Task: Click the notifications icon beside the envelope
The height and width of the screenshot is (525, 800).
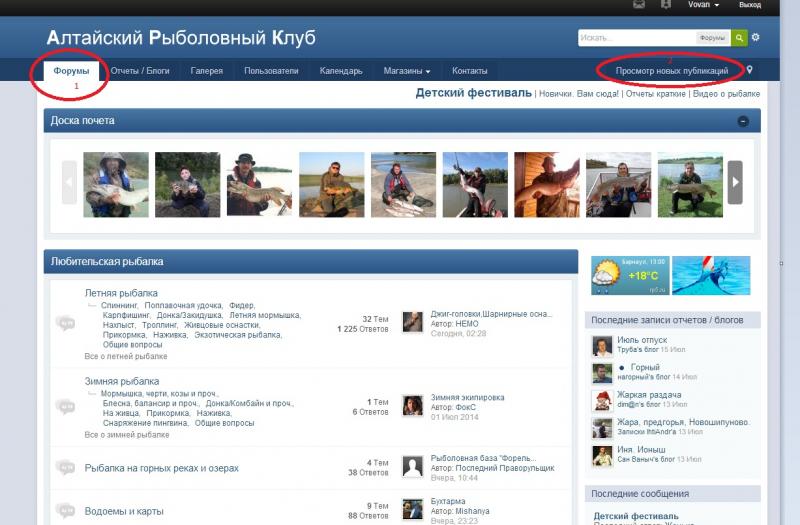Action: pyautogui.click(x=666, y=5)
